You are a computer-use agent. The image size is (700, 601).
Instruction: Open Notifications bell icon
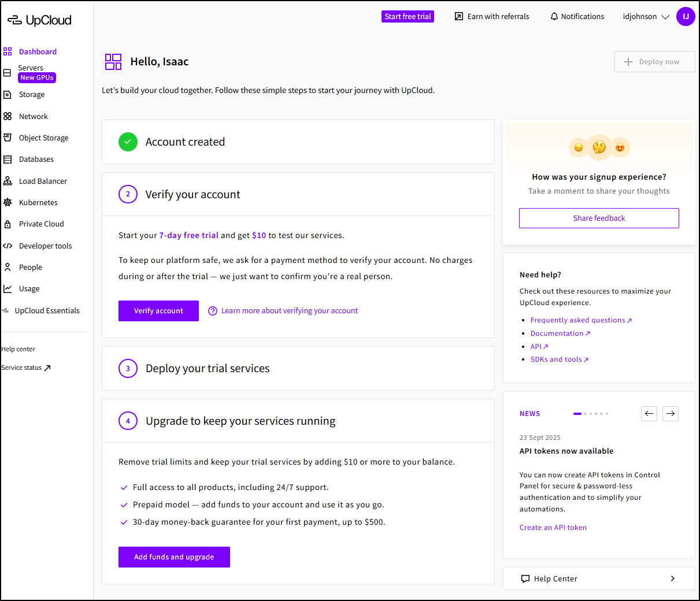554,16
